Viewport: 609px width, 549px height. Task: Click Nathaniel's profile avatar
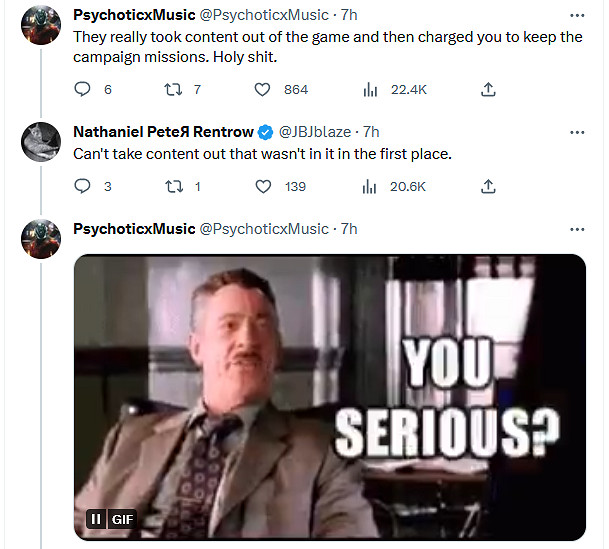tap(43, 142)
